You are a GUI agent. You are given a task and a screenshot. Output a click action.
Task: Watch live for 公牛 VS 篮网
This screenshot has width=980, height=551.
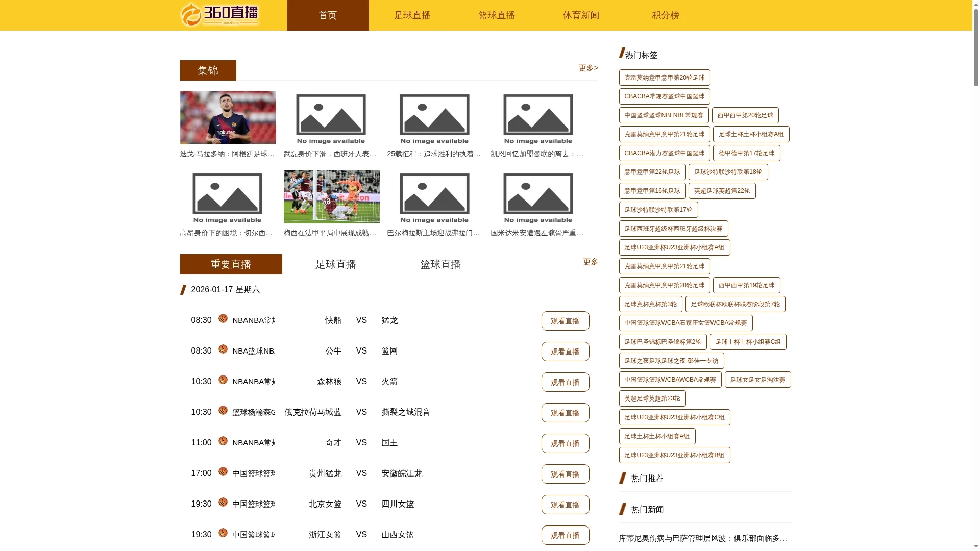[565, 352]
